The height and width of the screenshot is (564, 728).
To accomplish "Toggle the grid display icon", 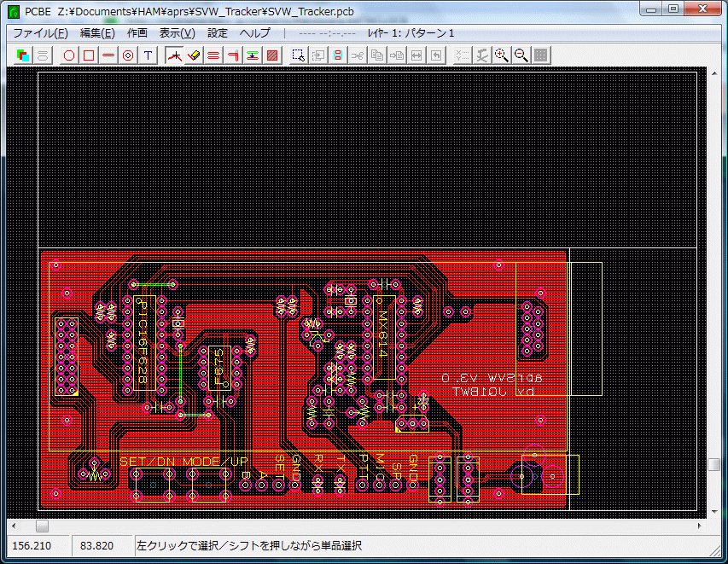I will (540, 55).
